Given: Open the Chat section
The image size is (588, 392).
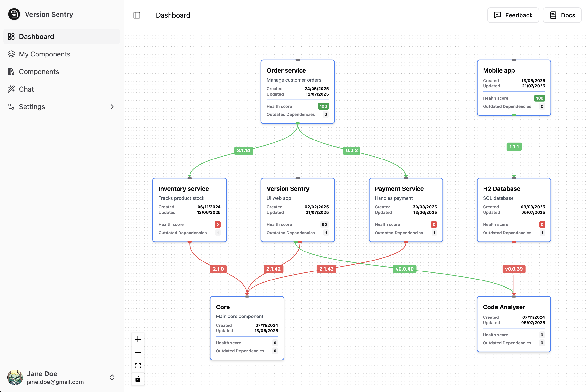Looking at the screenshot, I should pyautogui.click(x=62, y=89).
